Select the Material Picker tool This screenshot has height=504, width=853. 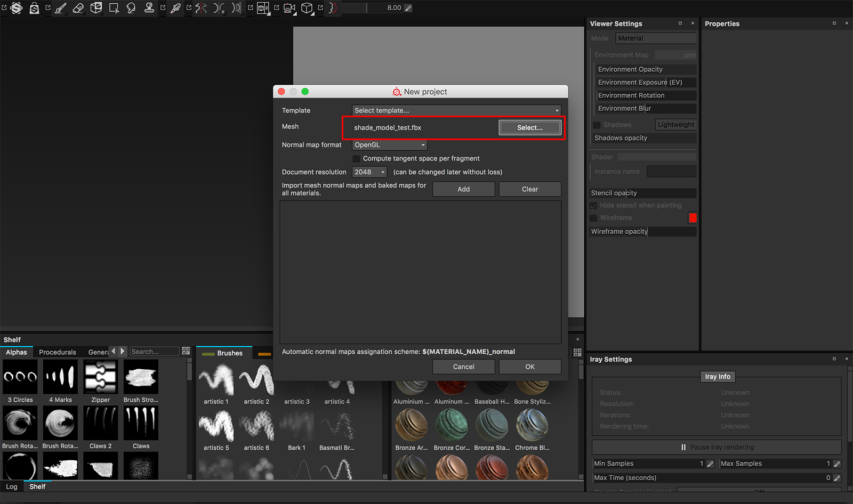[x=176, y=8]
